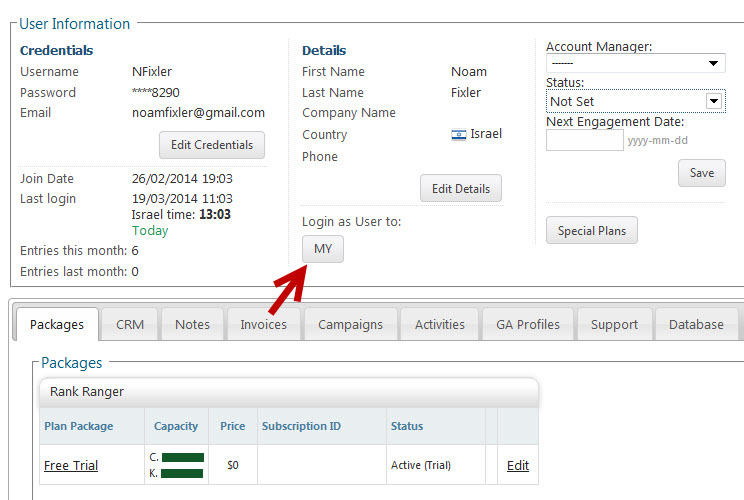
Task: Open the Campaigns tab
Action: [x=350, y=324]
